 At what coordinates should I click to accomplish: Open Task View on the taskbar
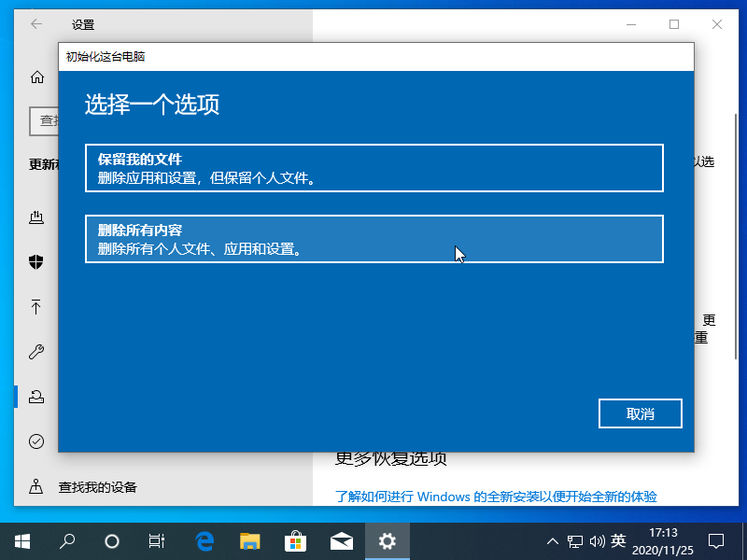tap(156, 540)
